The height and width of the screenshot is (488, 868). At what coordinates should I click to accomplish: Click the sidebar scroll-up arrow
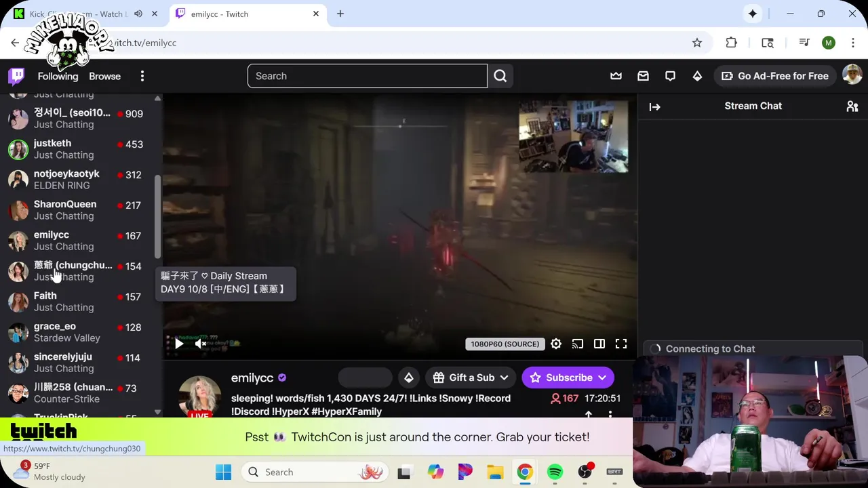157,98
